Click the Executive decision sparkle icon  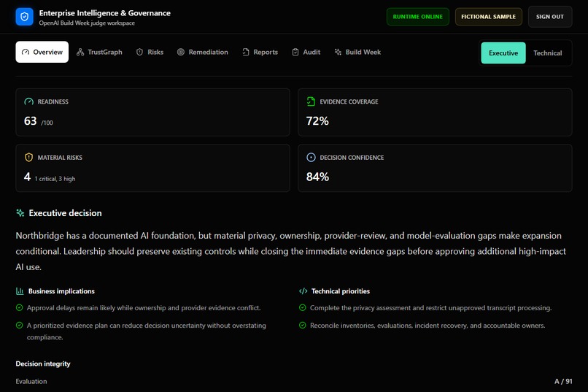click(20, 213)
